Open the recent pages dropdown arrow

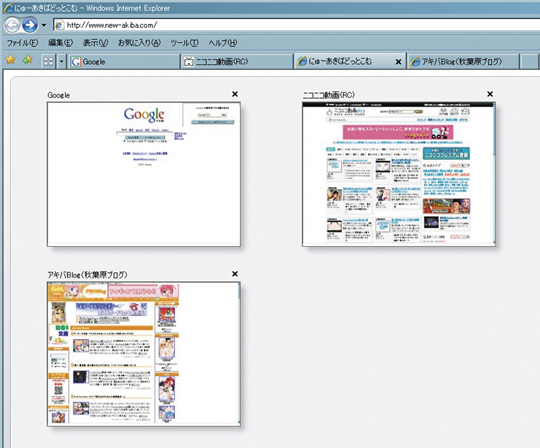43,25
